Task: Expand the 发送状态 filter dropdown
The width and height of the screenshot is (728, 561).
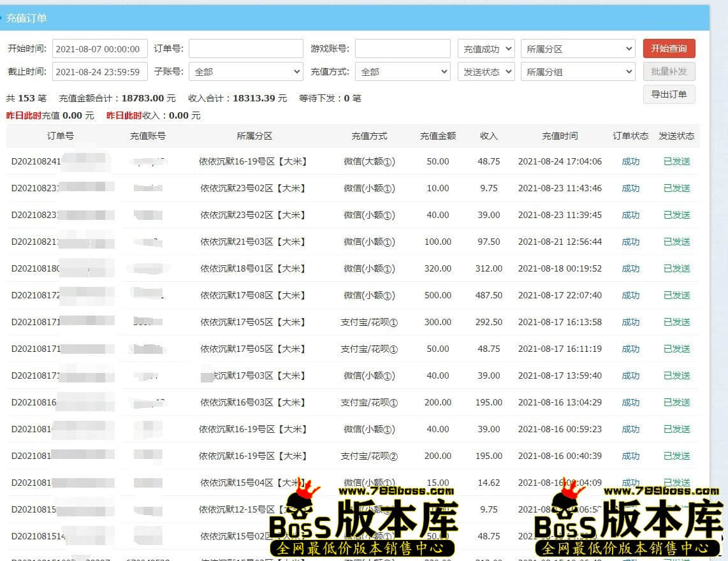Action: 486,72
